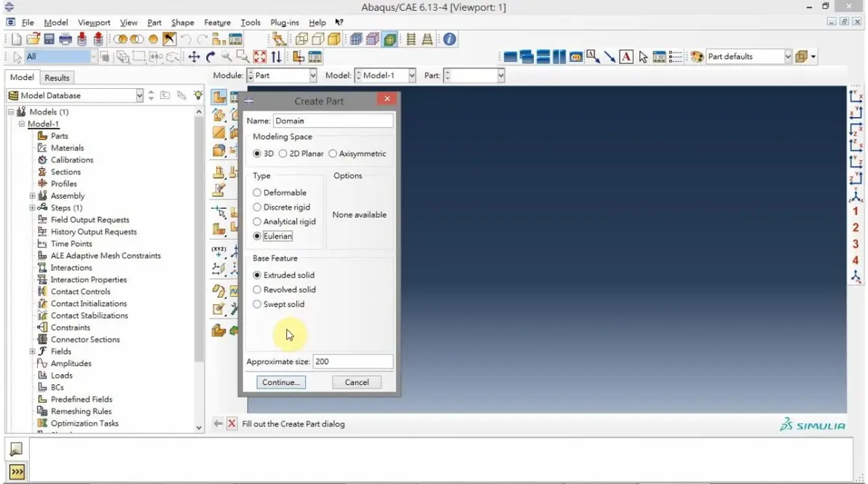Image resolution: width=868 pixels, height=484 pixels.
Task: Click the Open folder icon
Action: click(33, 39)
